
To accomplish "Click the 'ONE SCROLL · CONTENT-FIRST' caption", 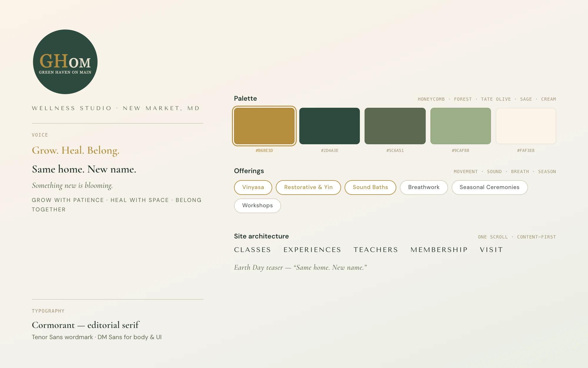I will 517,237.
